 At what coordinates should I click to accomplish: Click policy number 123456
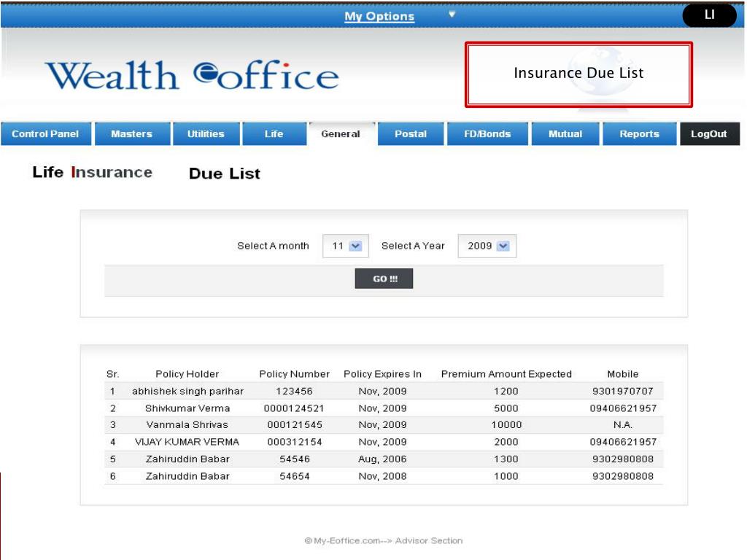coord(295,391)
